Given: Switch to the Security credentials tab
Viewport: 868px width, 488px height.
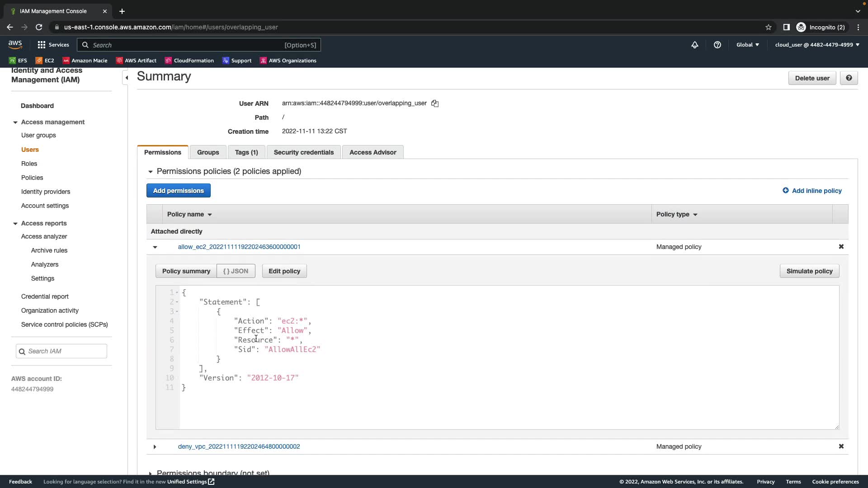Looking at the screenshot, I should pos(303,152).
